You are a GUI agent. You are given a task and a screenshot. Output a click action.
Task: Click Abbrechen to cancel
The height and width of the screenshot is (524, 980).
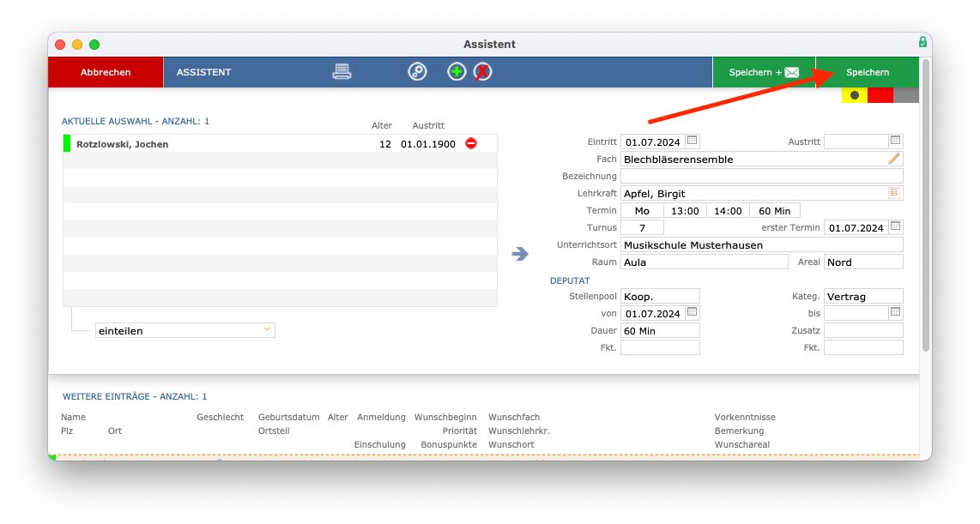pos(106,72)
